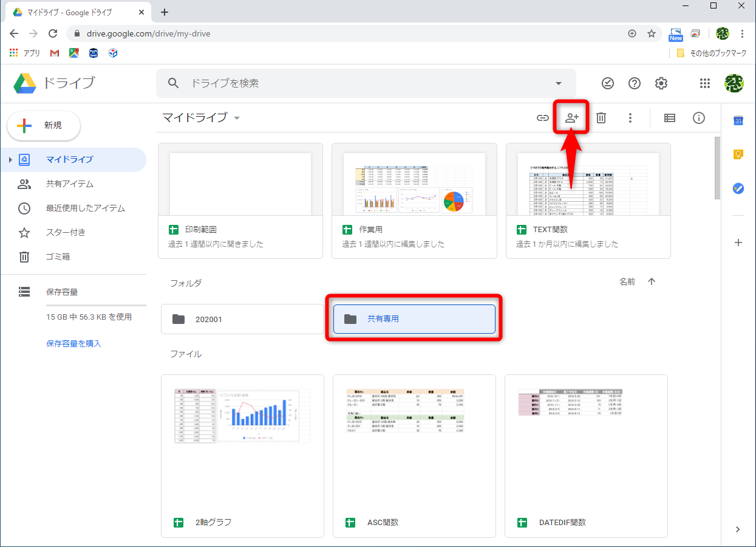Viewport: 756px width, 547px height.
Task: Open the Google Calendar side panel
Action: [738, 121]
